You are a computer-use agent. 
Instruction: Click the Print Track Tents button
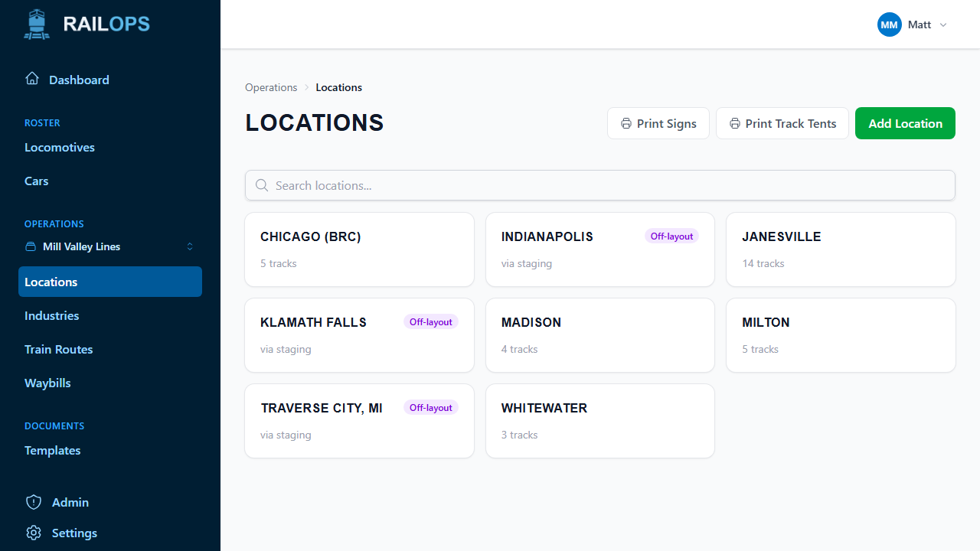782,123
